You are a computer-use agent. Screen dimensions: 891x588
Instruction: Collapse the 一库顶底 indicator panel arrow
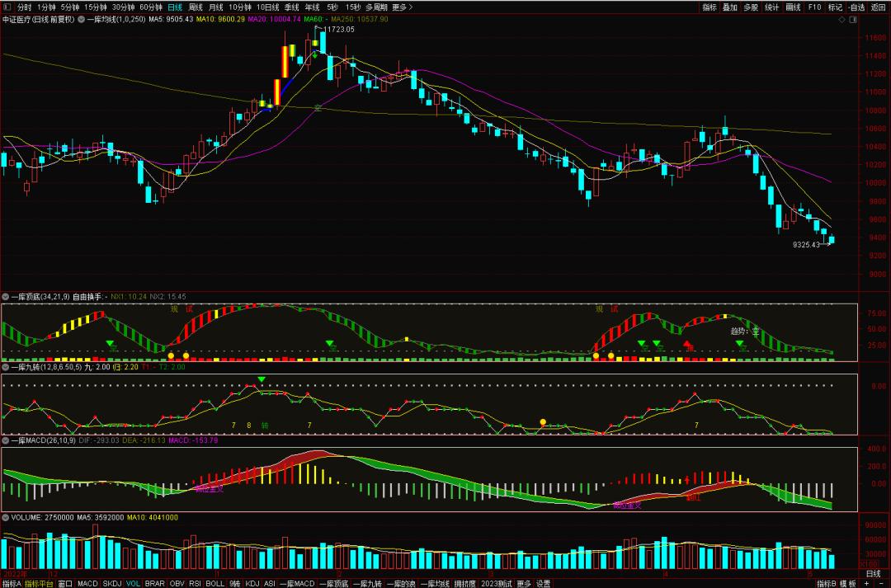6,296
